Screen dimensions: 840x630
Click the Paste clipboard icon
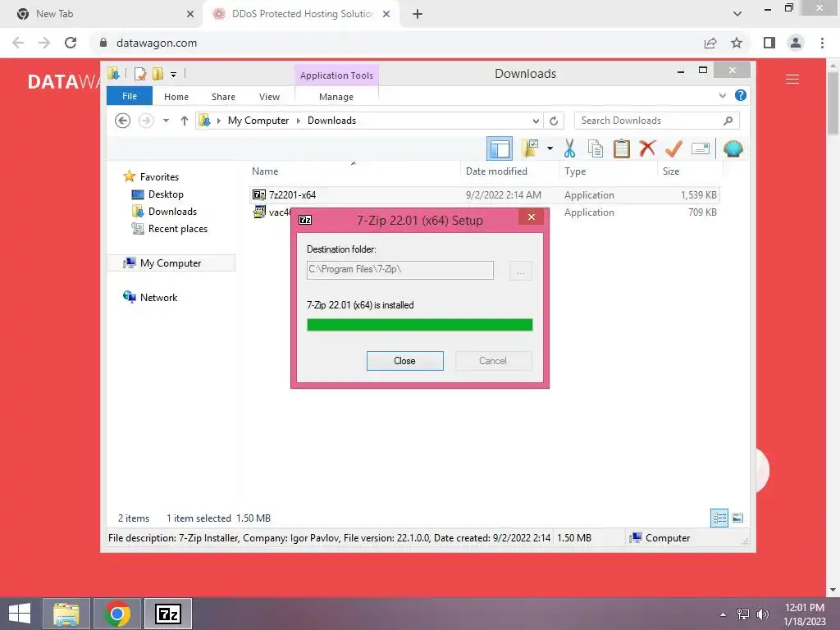(622, 148)
